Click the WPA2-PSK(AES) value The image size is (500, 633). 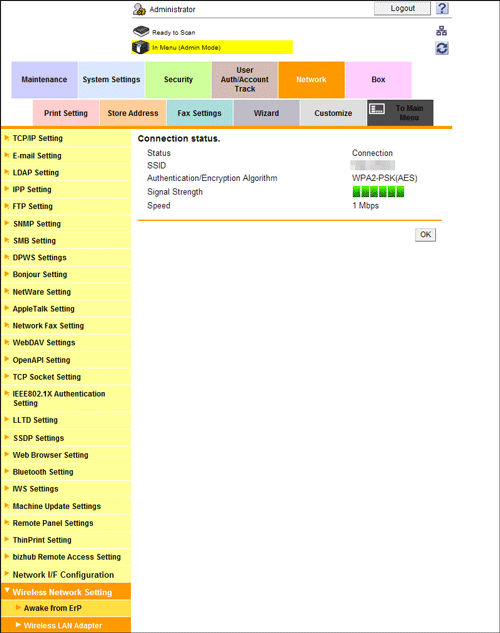385,178
